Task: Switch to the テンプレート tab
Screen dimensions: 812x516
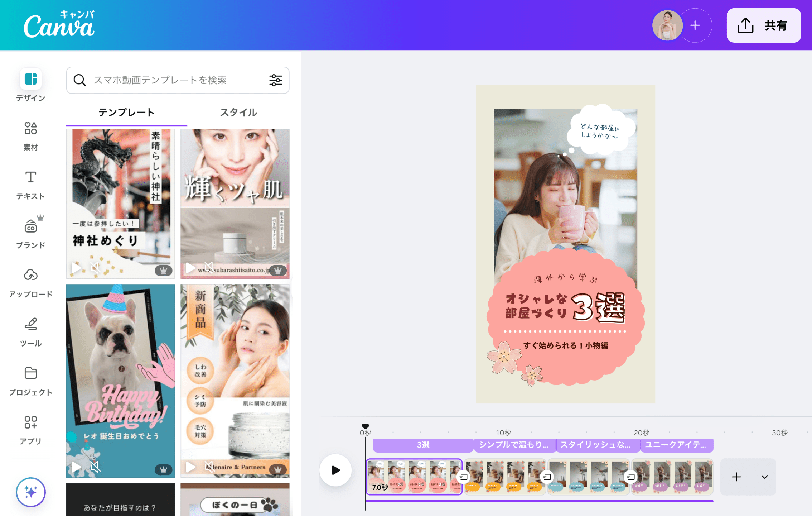Action: [126, 112]
